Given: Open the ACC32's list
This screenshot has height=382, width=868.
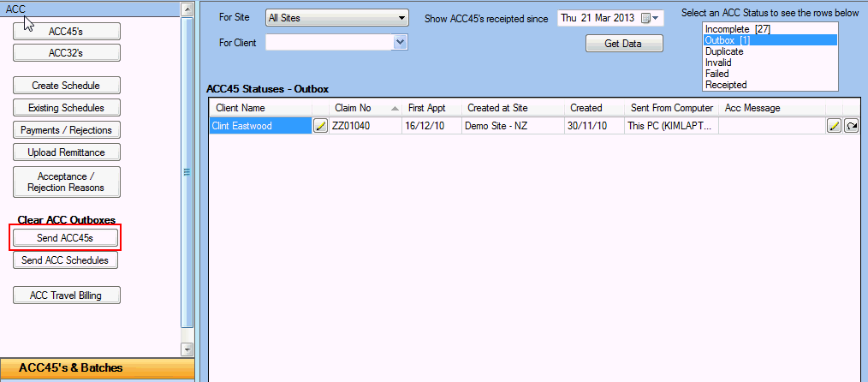Looking at the screenshot, I should click(x=67, y=52).
